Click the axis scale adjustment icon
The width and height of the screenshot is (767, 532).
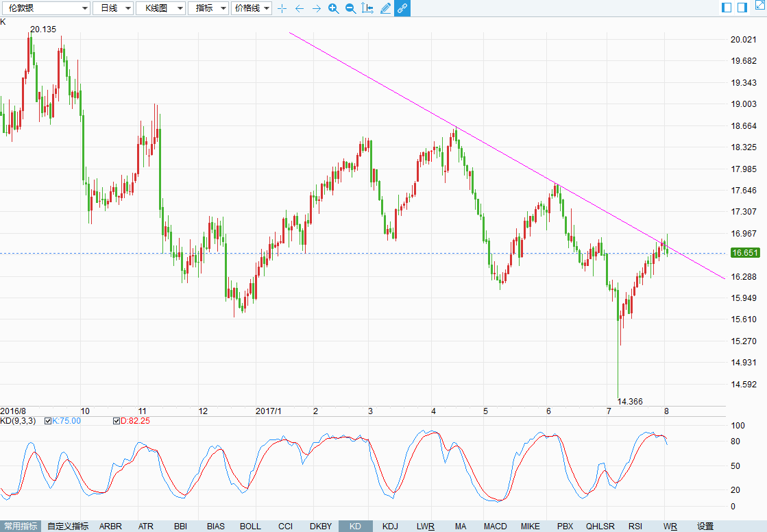pyautogui.click(x=367, y=8)
